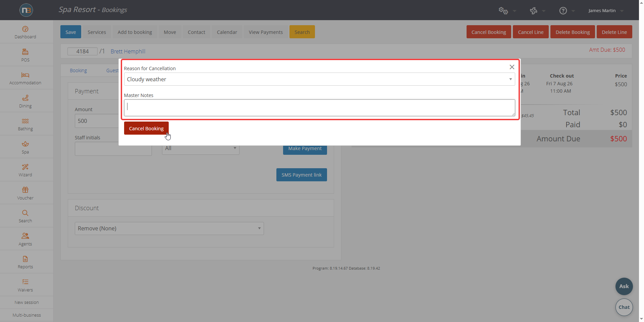
Task: Expand the James Martin user menu
Action: (x=606, y=11)
